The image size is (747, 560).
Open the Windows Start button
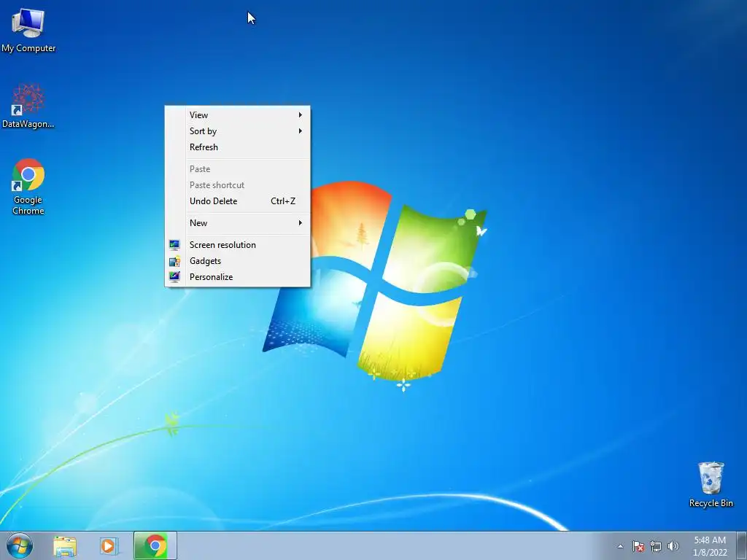pos(20,545)
